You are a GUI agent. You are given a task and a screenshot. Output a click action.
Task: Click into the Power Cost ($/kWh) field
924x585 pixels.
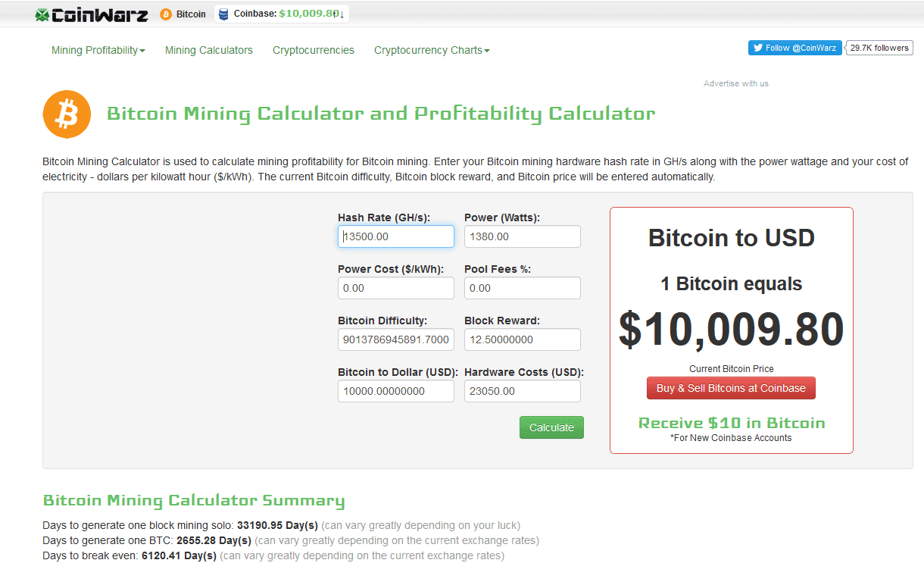tap(396, 288)
